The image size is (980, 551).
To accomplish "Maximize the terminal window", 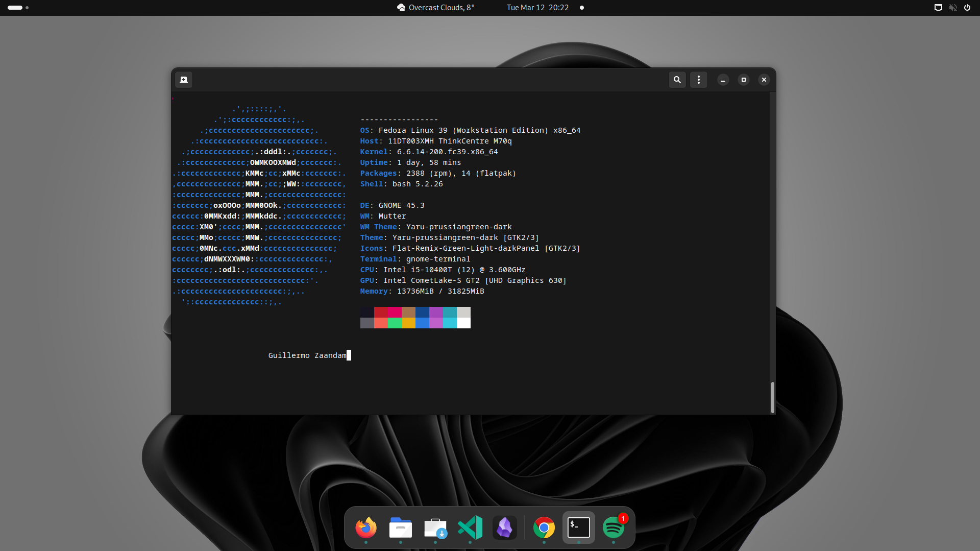I will (744, 80).
